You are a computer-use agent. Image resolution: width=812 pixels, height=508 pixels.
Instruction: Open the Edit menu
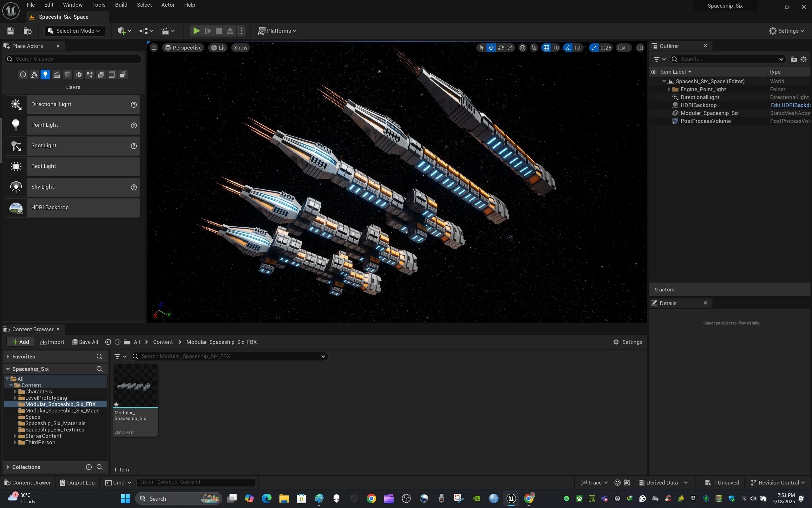(x=49, y=5)
